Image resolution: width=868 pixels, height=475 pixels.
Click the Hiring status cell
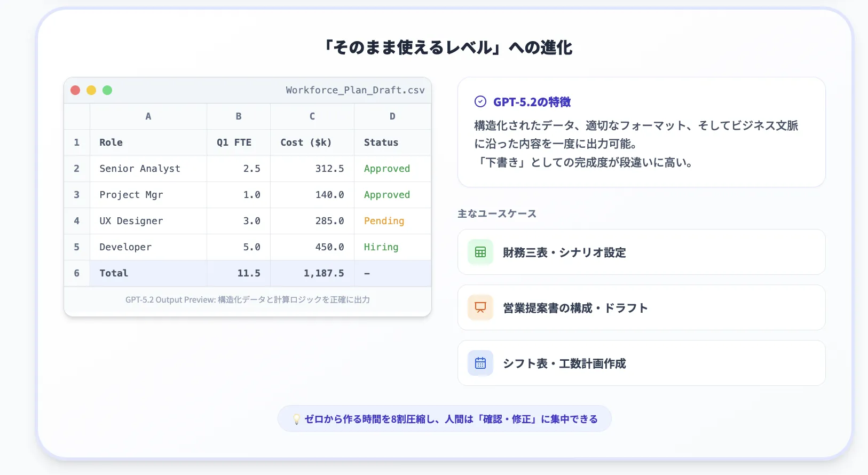(392, 247)
